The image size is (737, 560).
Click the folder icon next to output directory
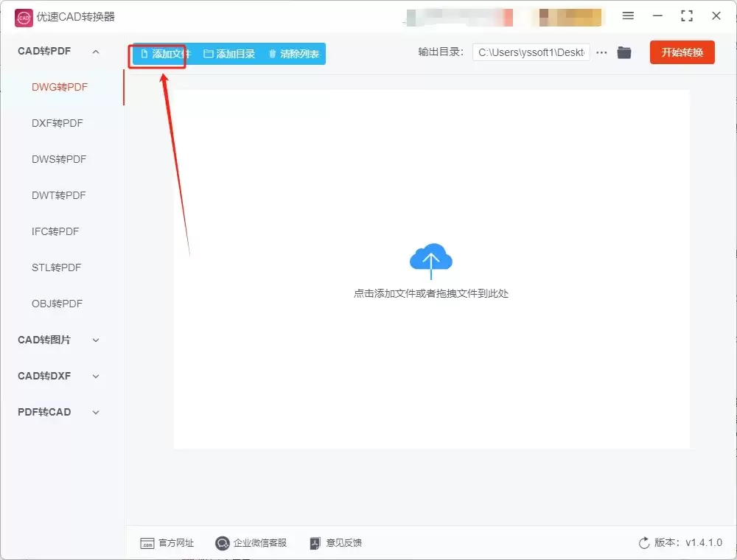[624, 52]
